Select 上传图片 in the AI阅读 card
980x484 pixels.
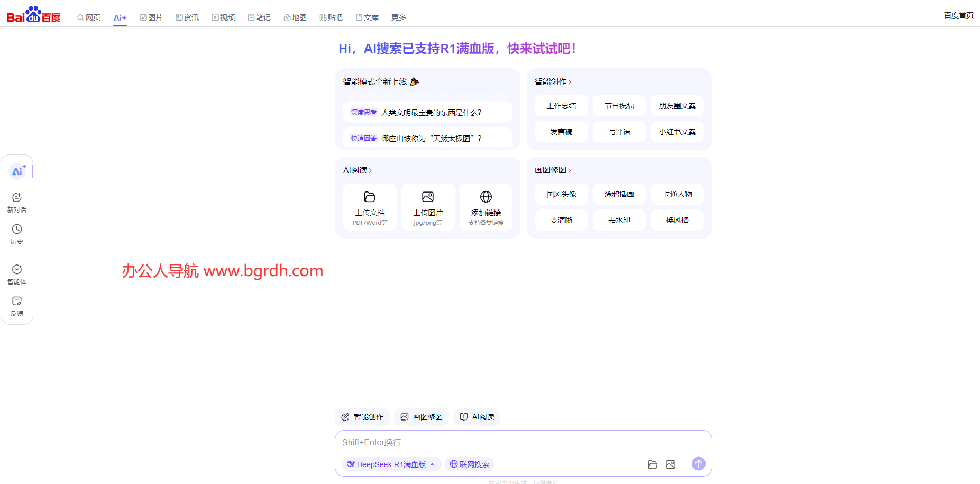tap(428, 207)
